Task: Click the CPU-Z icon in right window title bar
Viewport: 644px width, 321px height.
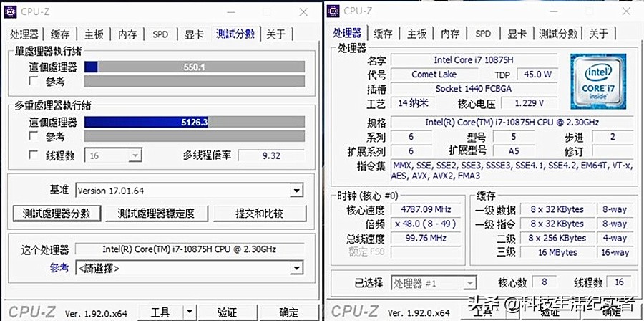Action: click(333, 11)
